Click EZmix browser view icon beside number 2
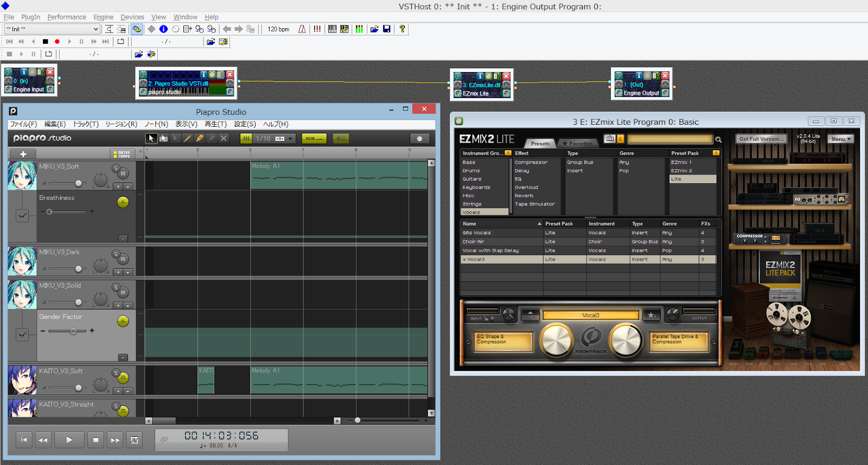This screenshot has width=868, height=465. (x=610, y=139)
